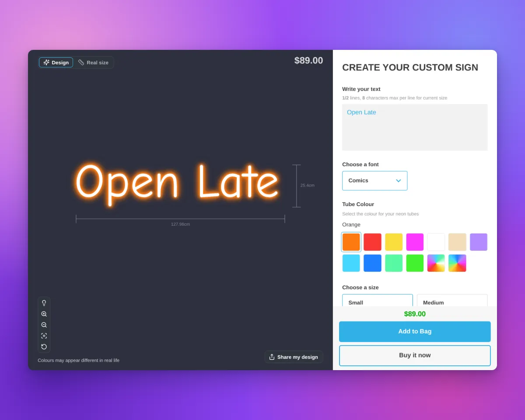This screenshot has width=525, height=420.
Task: Choose the dark blue tube colour swatch
Action: (372, 263)
